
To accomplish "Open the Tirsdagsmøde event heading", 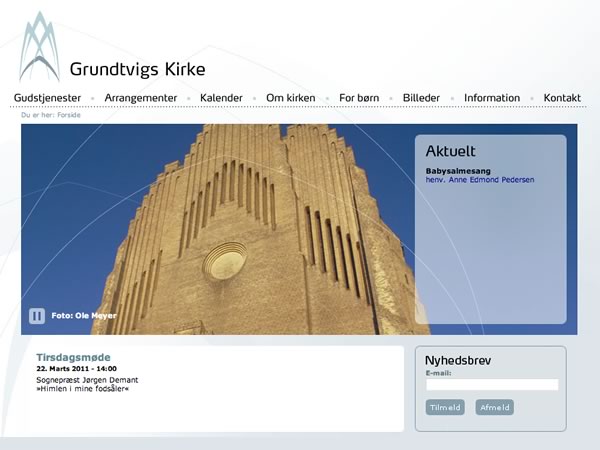I will (73, 357).
